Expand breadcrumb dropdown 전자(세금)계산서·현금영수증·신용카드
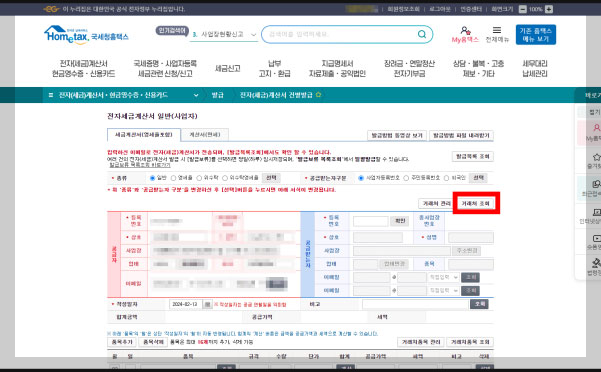Screen dimensions: 601x372 tap(196, 95)
